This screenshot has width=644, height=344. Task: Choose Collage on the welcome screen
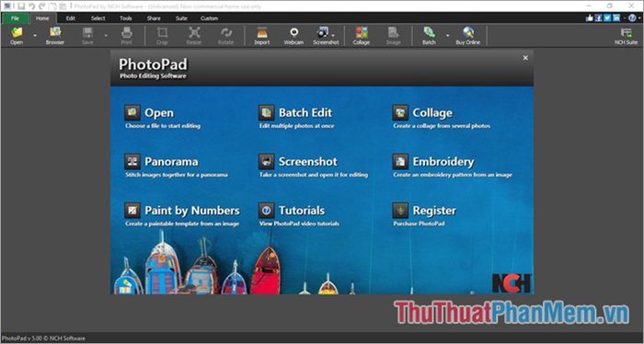(x=441, y=117)
